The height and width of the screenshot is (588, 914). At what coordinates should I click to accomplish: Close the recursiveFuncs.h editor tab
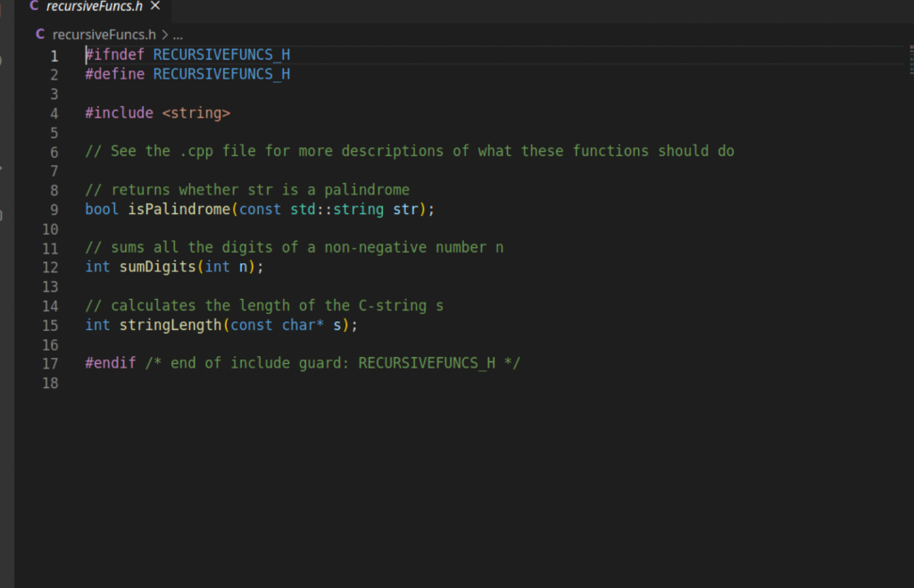coord(155,5)
